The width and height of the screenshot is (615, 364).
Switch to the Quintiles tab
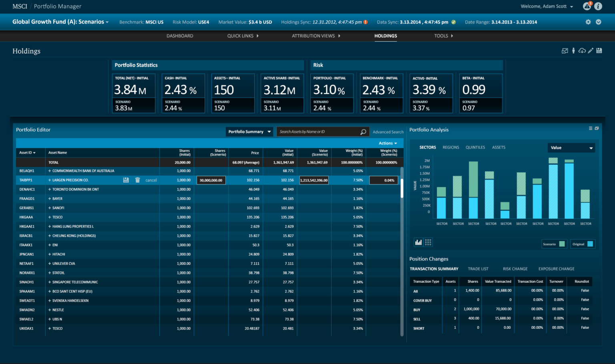tap(475, 148)
